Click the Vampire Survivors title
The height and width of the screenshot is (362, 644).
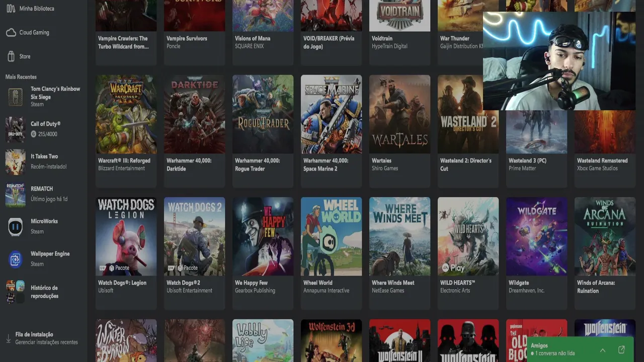click(187, 38)
